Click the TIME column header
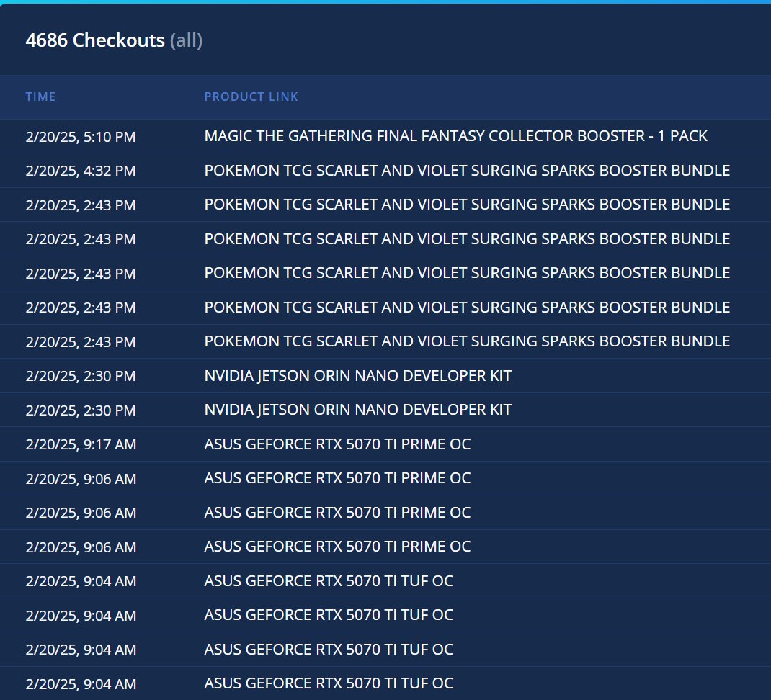 (x=40, y=97)
